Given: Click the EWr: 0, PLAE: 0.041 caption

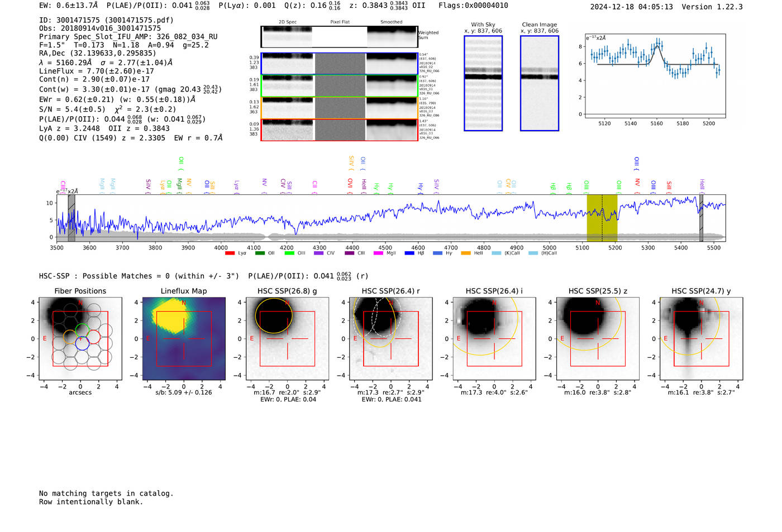Looking at the screenshot, I should 391,400.
